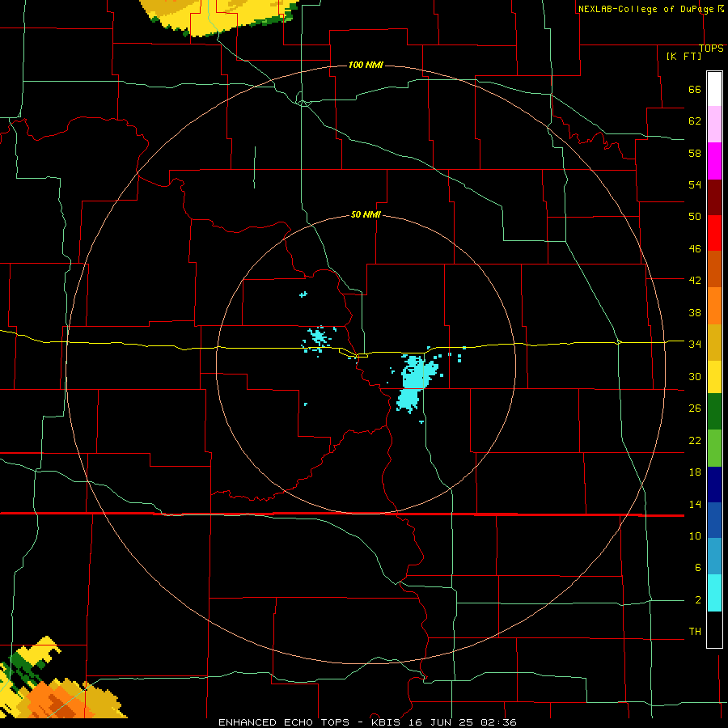
Task: Click the dark red 54 kft swatch
Action: 714,197
